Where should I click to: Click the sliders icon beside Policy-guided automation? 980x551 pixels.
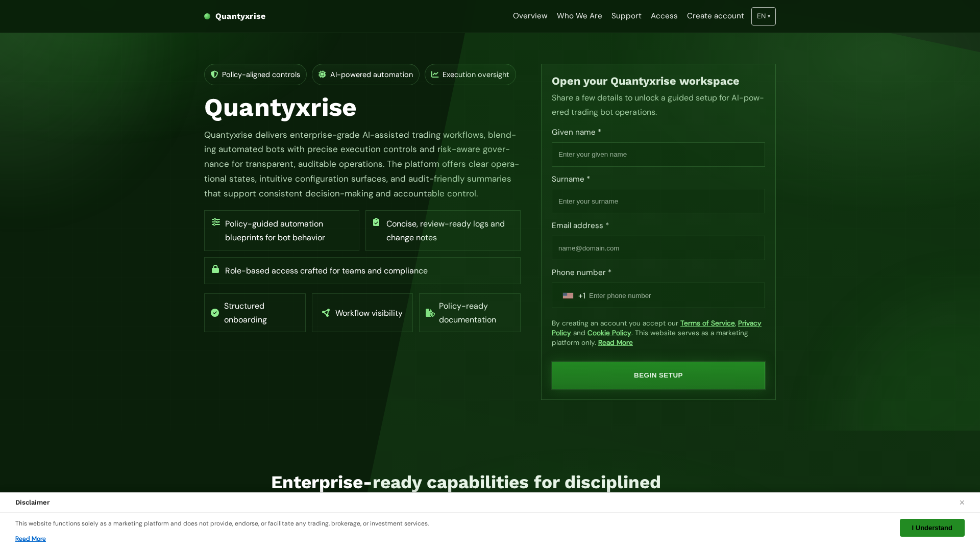(216, 222)
